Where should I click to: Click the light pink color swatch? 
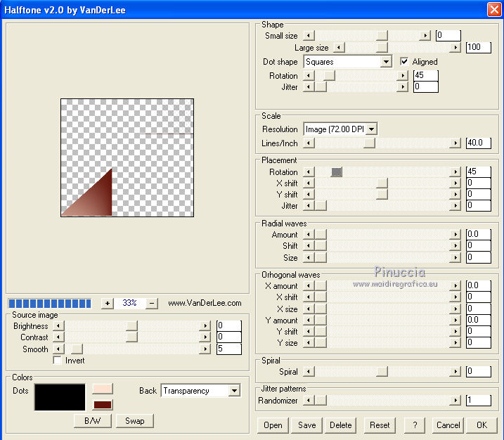pos(103,388)
